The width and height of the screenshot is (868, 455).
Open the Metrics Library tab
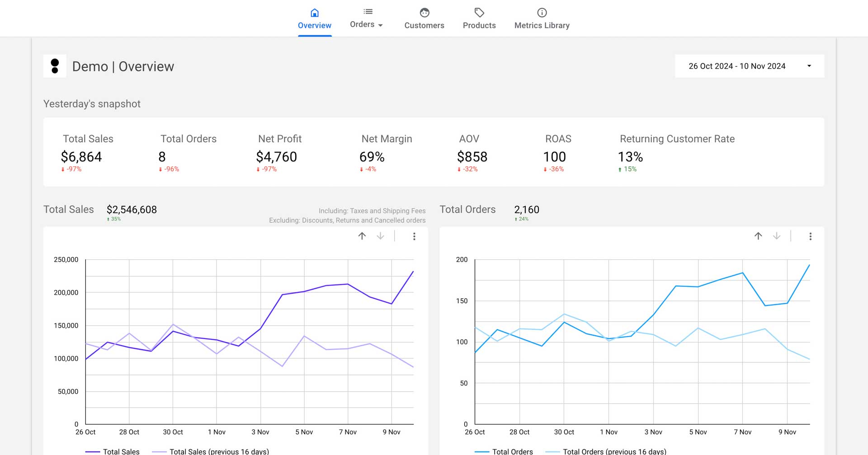click(x=542, y=19)
